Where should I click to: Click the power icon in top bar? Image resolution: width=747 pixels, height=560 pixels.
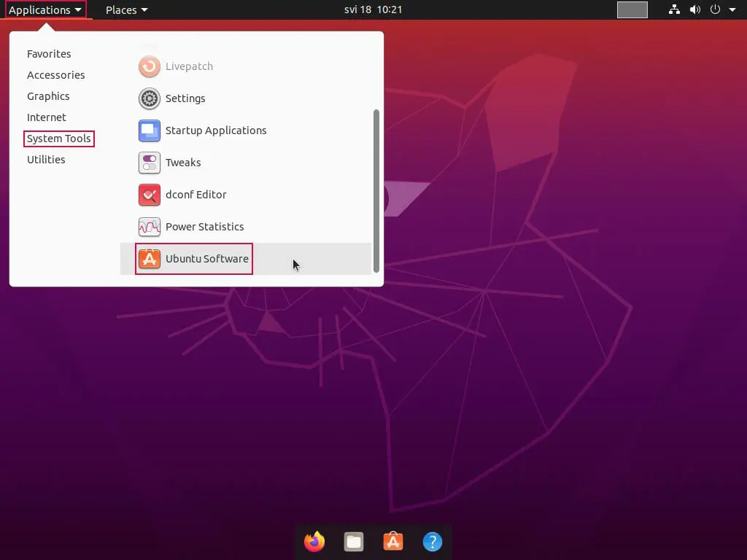click(x=715, y=9)
